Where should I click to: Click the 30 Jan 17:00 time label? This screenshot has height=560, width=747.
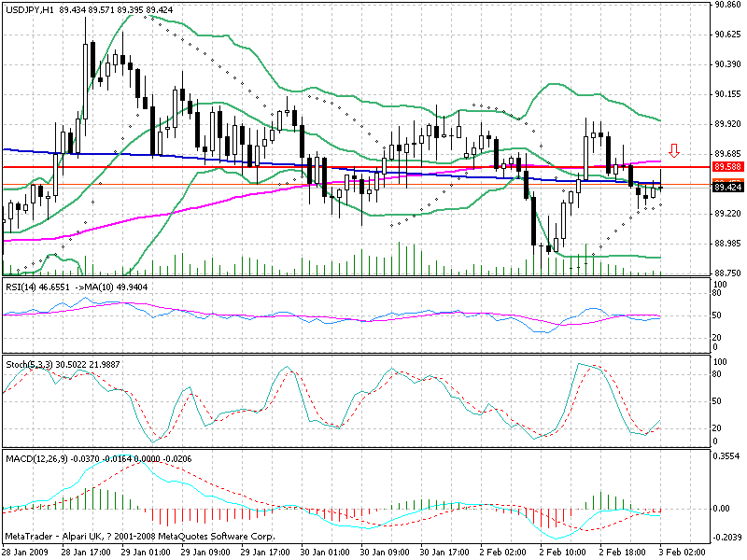444,552
